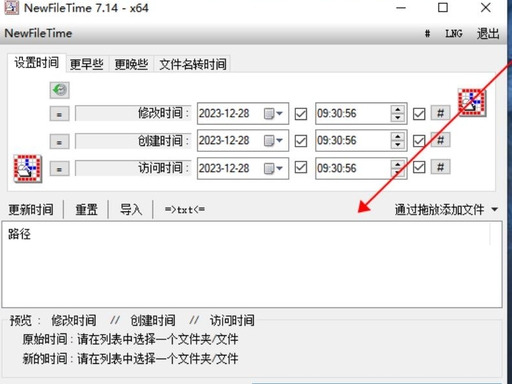Open the 创建时间 date calendar dropdown
The height and width of the screenshot is (384, 512).
(x=273, y=141)
